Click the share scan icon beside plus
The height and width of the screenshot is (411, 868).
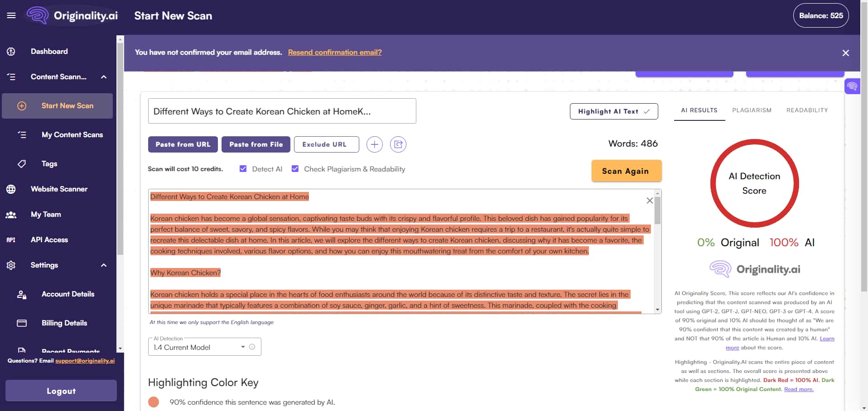(x=398, y=144)
